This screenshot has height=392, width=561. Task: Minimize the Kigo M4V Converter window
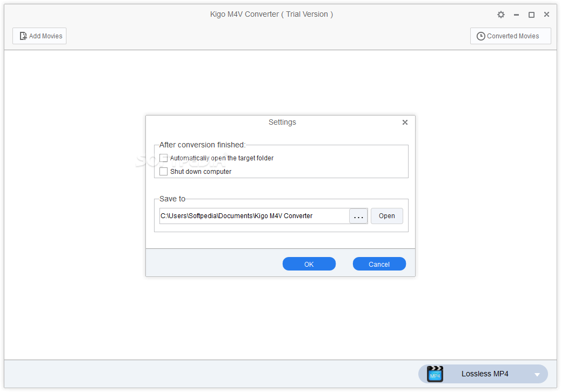516,15
